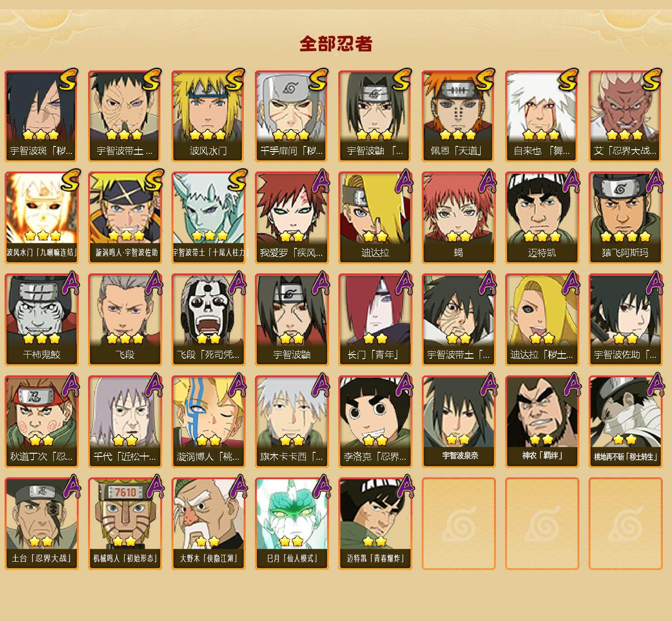Open the 长门「青年」 character card
The image size is (672, 621).
[375, 320]
